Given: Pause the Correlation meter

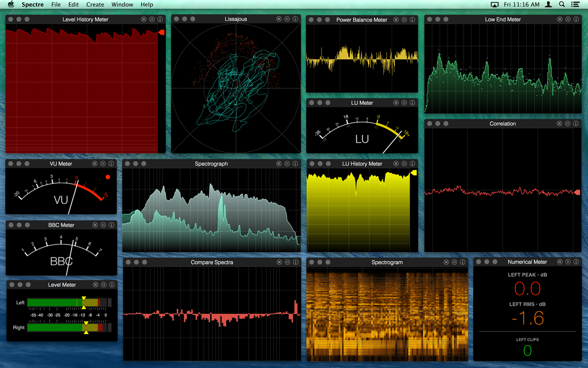Looking at the screenshot, I should click(567, 123).
